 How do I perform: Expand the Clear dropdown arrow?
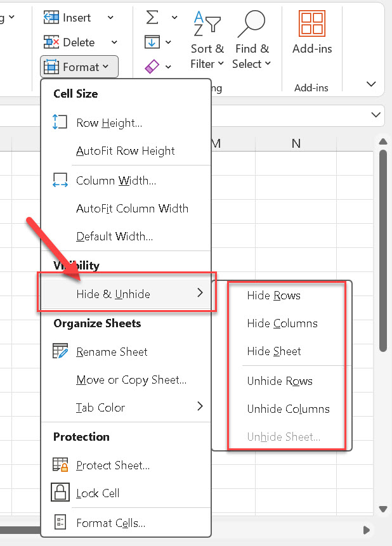[168, 67]
